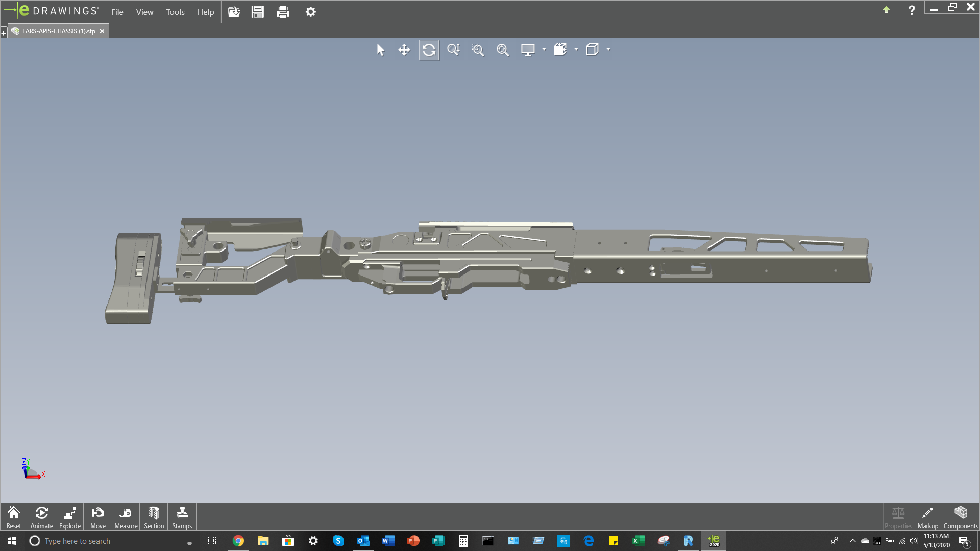
Task: Click the Save icon
Action: (258, 11)
